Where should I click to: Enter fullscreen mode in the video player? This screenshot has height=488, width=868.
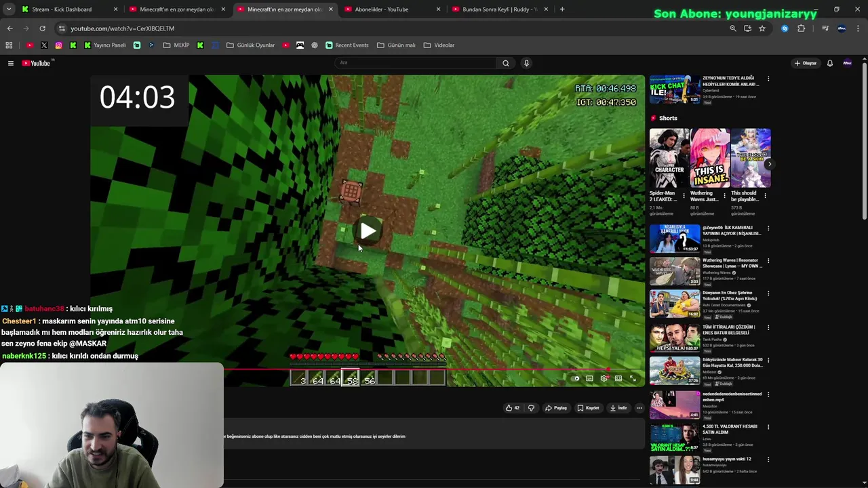pyautogui.click(x=633, y=378)
